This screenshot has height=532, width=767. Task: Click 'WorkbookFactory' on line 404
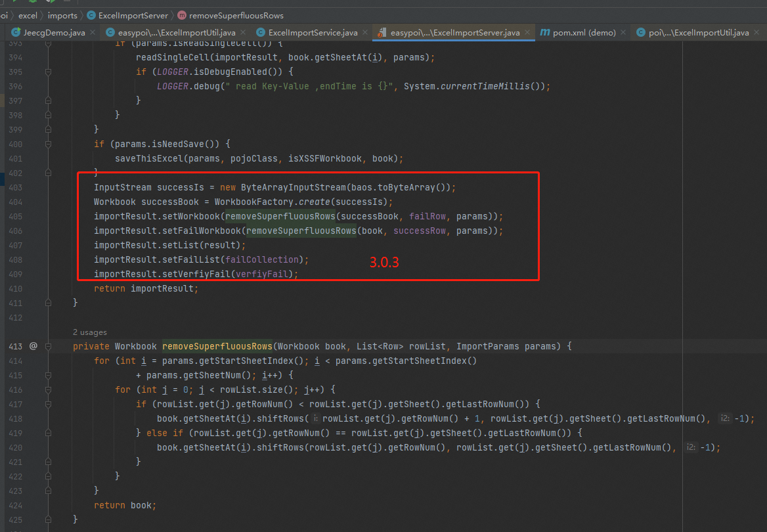click(x=253, y=202)
